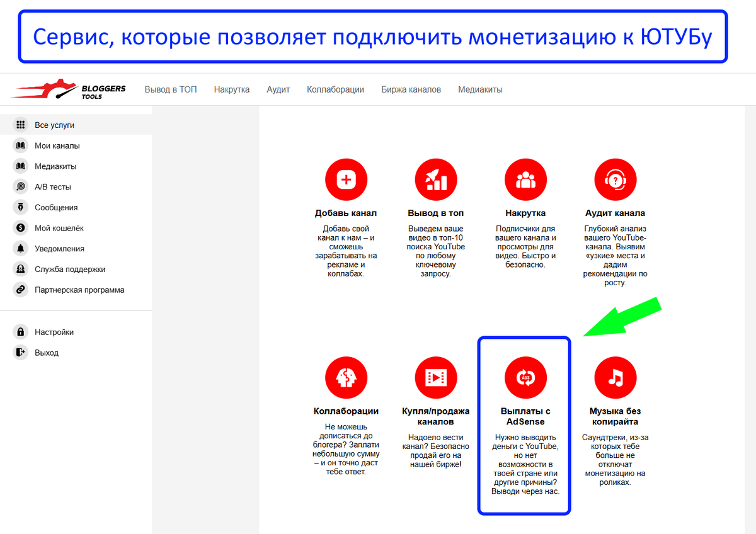
Task: Click the Все услуги grid icon
Action: pos(21,125)
